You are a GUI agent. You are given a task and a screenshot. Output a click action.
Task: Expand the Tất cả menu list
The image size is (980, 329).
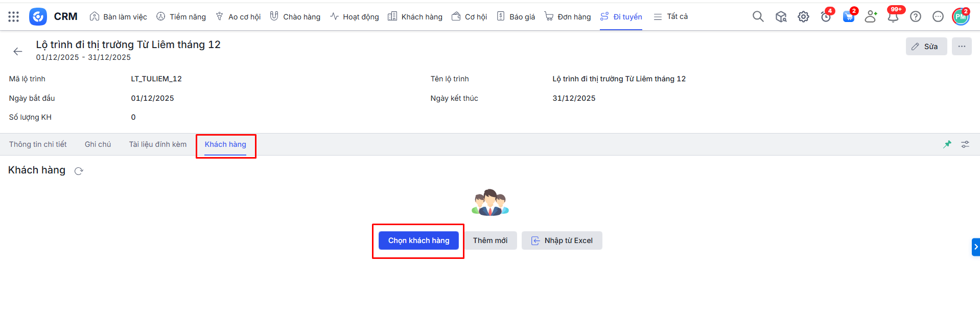tap(671, 17)
